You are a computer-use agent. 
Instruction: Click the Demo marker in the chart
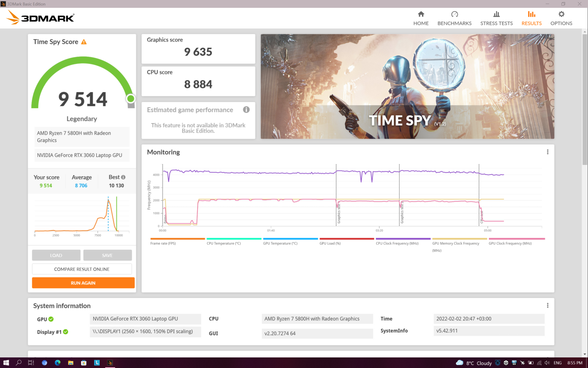point(165,218)
